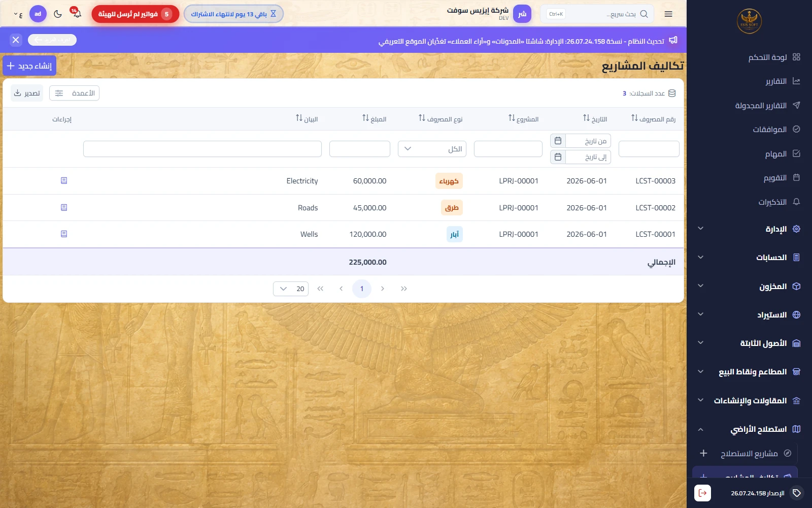Open the details icon for LCST-00002 row
Screen dimensions: 812x508
click(64, 207)
